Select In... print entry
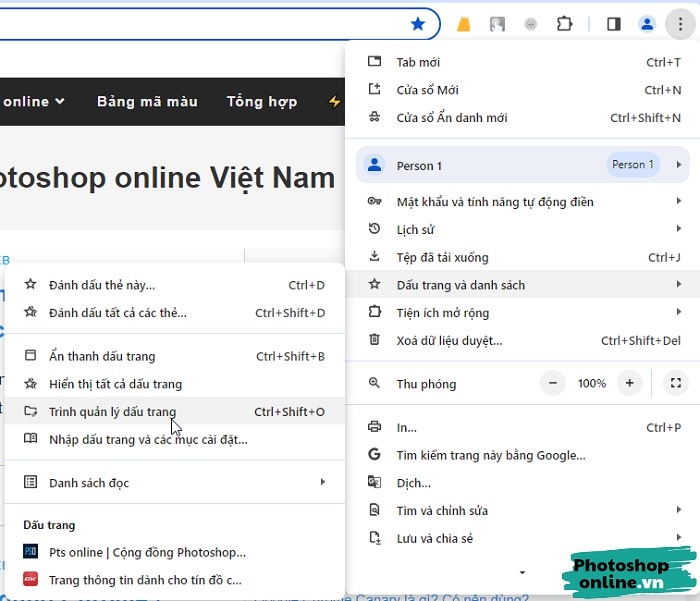Screen dimensions: 700x601 522,427
